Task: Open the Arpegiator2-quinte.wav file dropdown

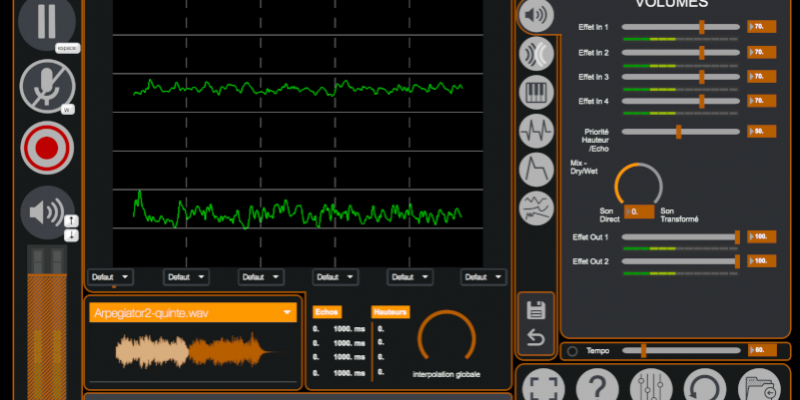Action: coord(192,313)
